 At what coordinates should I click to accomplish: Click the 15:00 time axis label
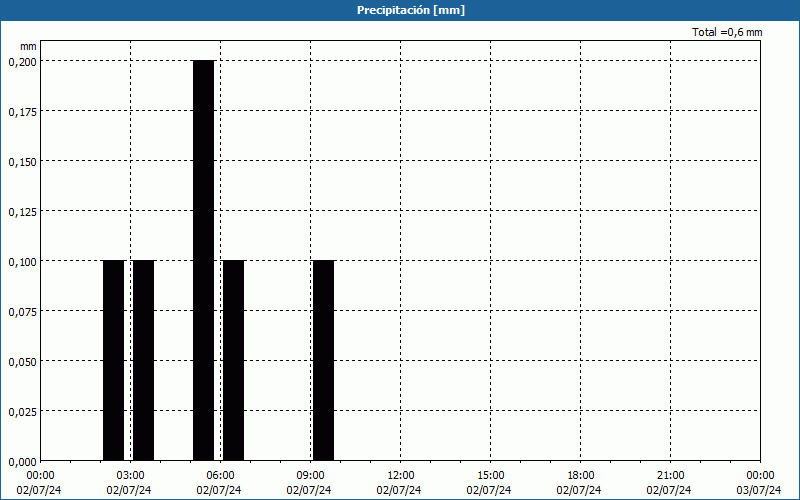point(490,476)
